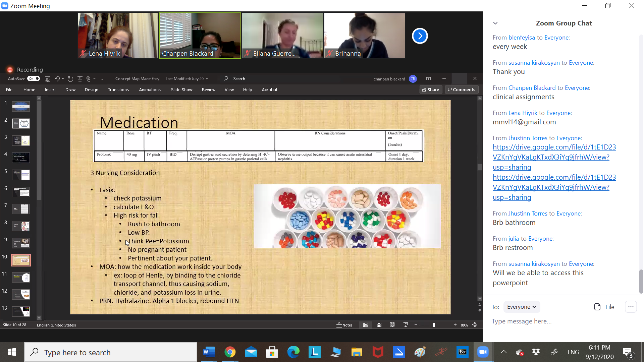Open Word from the taskbar
This screenshot has height=362, width=644.
point(209,352)
